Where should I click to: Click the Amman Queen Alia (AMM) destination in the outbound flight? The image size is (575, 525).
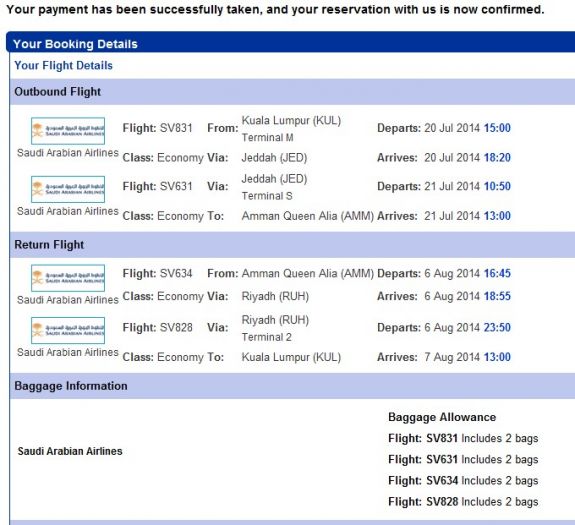(308, 216)
